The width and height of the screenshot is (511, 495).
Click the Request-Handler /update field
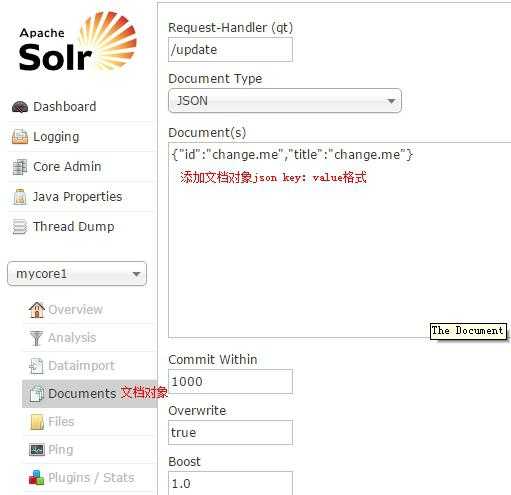coord(230,50)
